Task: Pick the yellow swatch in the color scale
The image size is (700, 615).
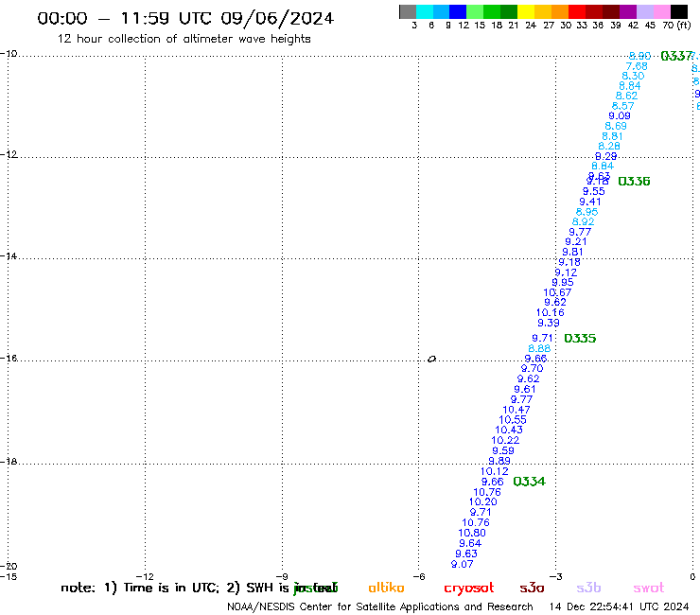Action: pos(526,11)
